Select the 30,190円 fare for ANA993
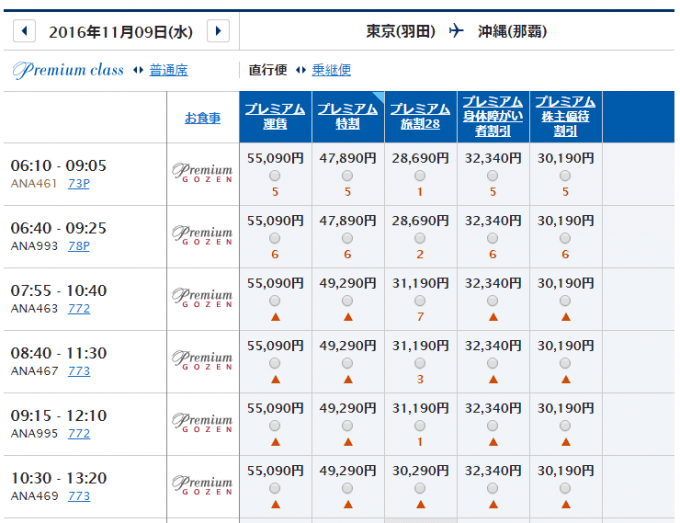Viewport: 680px width, 523px height. [x=565, y=238]
